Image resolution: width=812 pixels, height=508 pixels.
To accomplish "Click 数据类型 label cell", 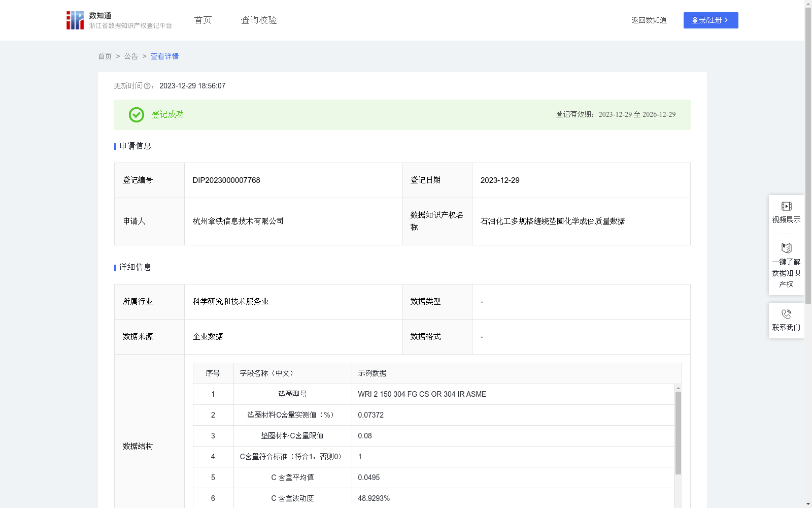I will coord(437,302).
